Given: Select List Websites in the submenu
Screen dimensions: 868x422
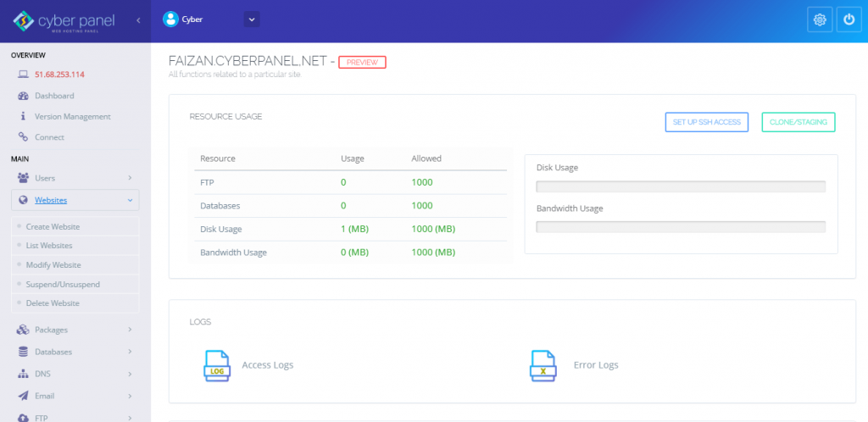Looking at the screenshot, I should tap(49, 246).
